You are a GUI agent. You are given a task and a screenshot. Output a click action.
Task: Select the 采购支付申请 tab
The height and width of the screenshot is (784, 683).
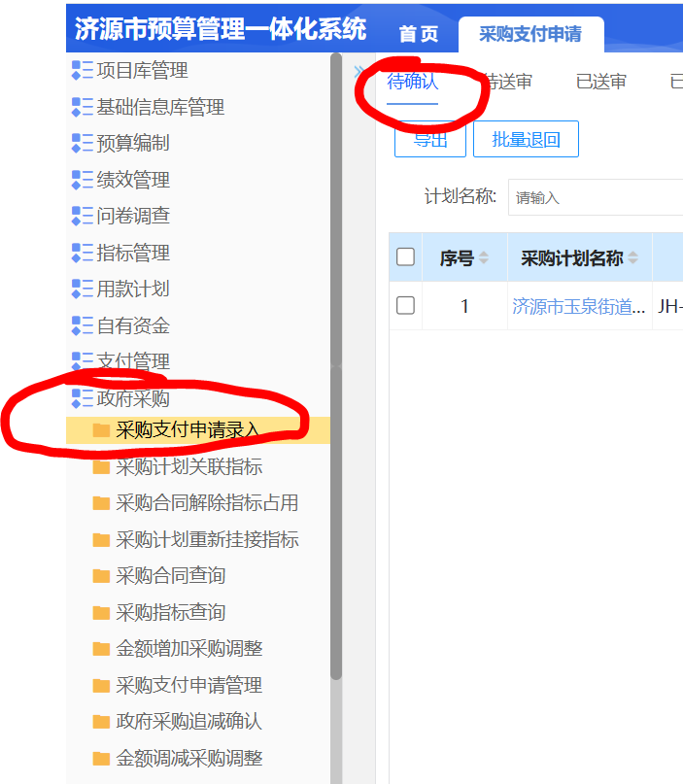531,34
